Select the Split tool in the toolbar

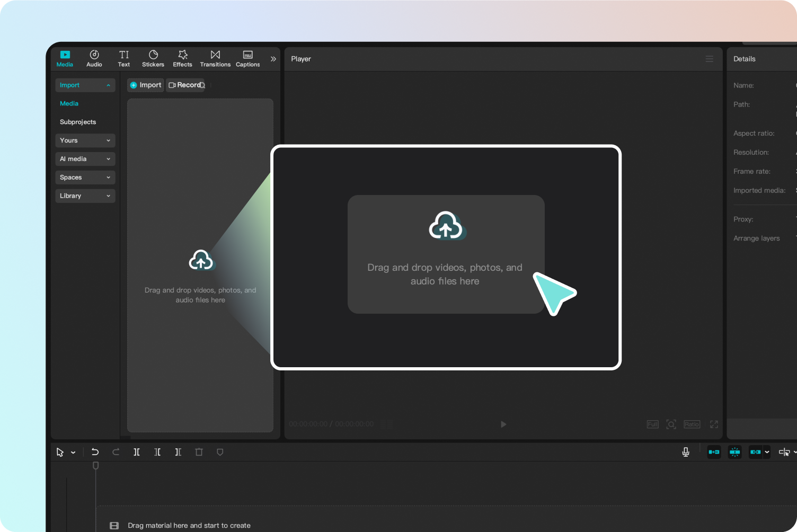137,452
